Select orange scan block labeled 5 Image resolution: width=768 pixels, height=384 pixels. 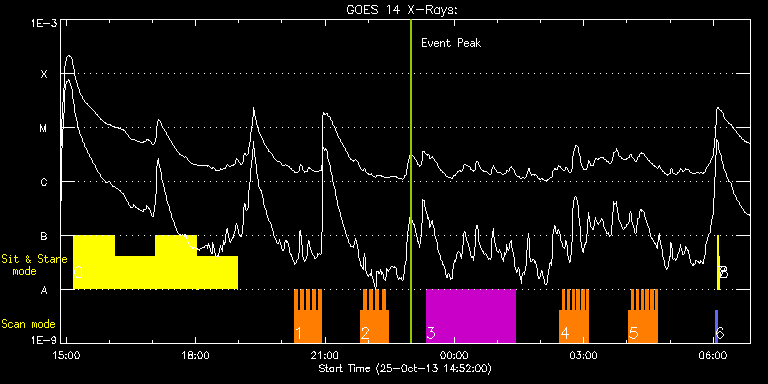coord(643,316)
